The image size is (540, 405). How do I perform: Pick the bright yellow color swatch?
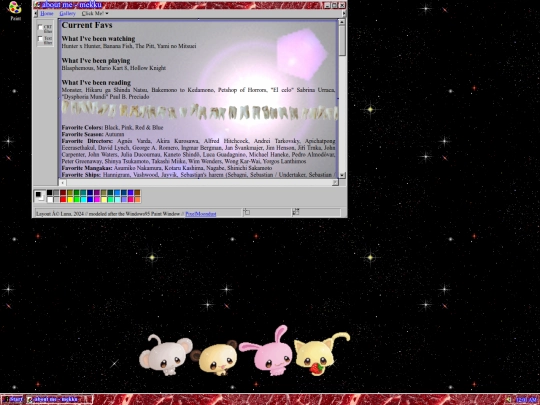click(70, 199)
